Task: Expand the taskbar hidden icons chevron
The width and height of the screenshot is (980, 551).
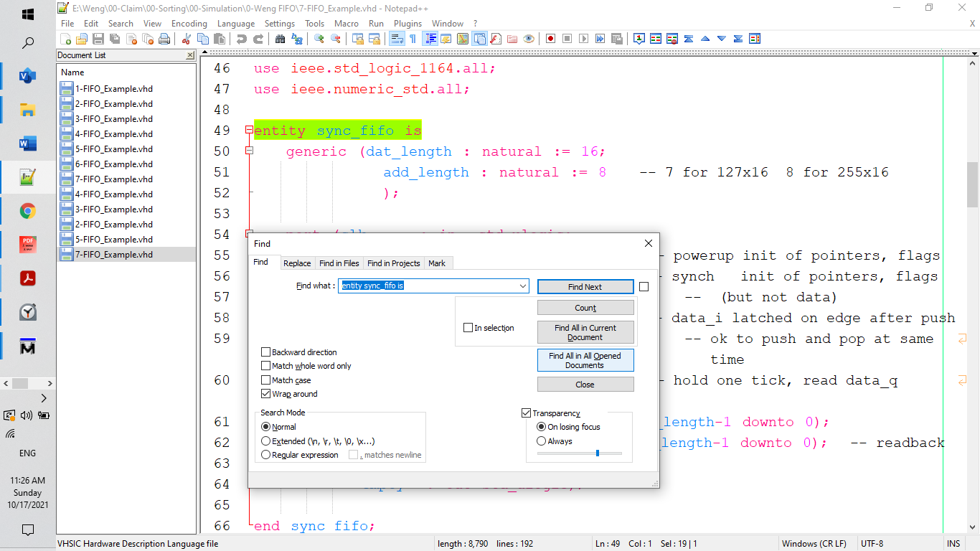Action: pos(44,398)
